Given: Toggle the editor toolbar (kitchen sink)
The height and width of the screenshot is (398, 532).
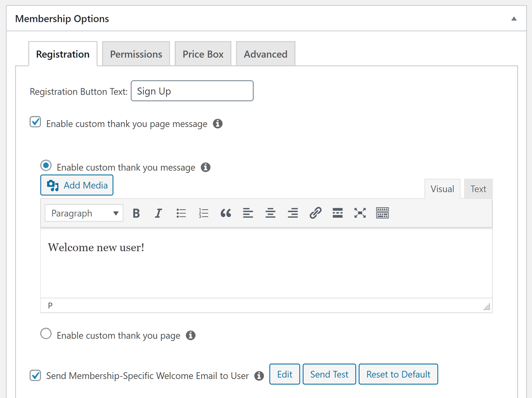Looking at the screenshot, I should click(382, 213).
